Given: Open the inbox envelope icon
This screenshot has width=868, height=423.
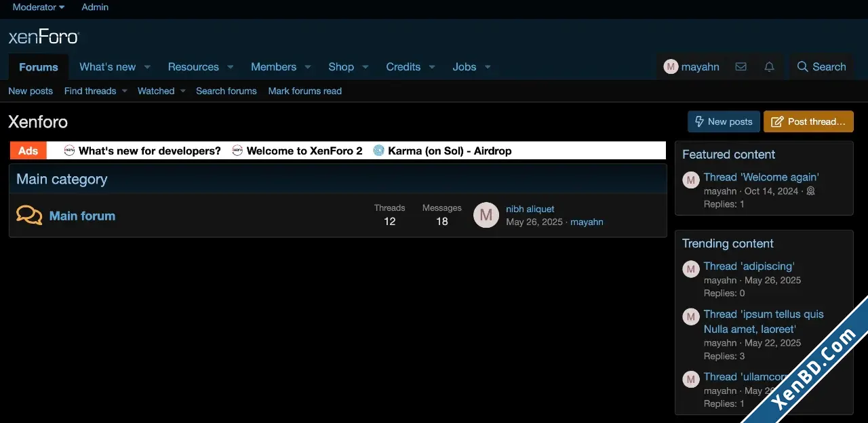Looking at the screenshot, I should click(741, 66).
